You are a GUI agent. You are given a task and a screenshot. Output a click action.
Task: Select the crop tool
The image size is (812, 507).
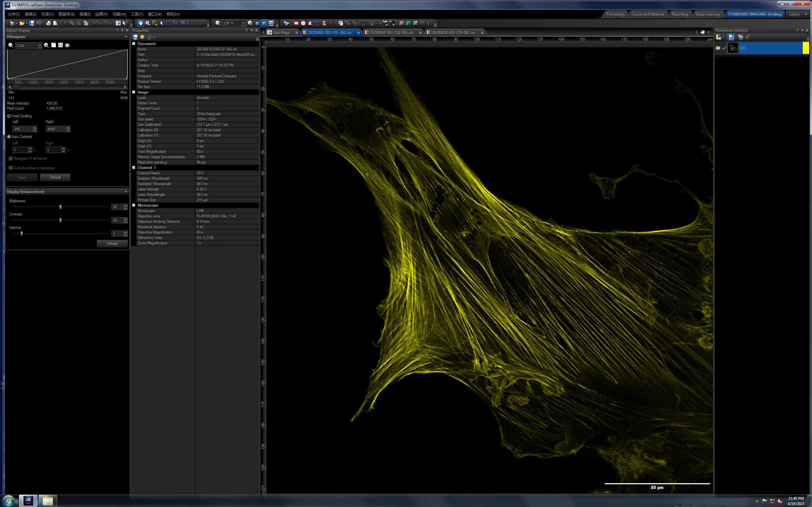[x=183, y=23]
